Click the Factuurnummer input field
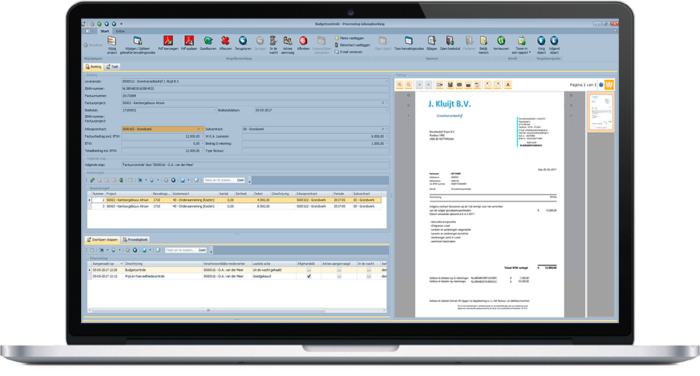Viewport: 700px width, 376px height. (255, 96)
